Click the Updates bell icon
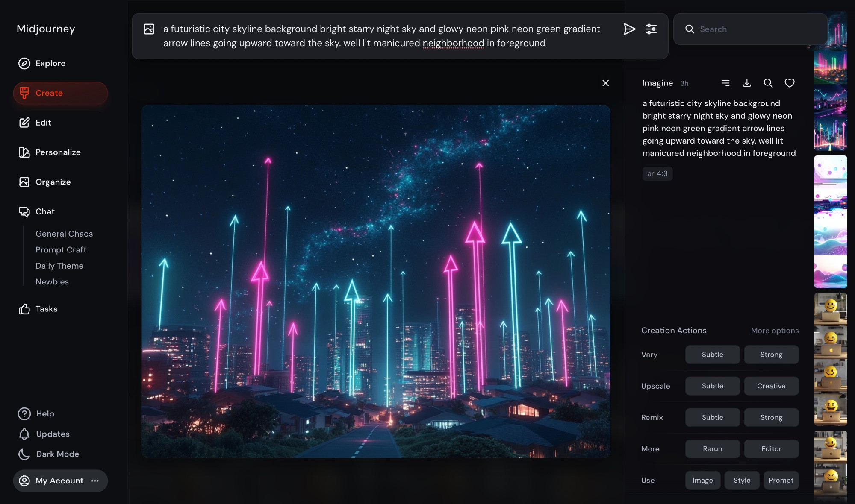Viewport: 855px width, 504px height. [24, 434]
